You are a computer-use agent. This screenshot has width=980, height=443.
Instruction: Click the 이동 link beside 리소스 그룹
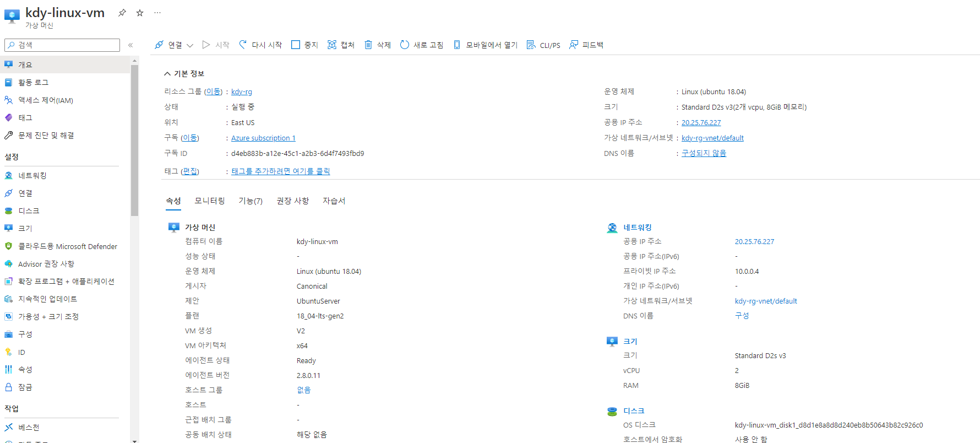coord(213,91)
